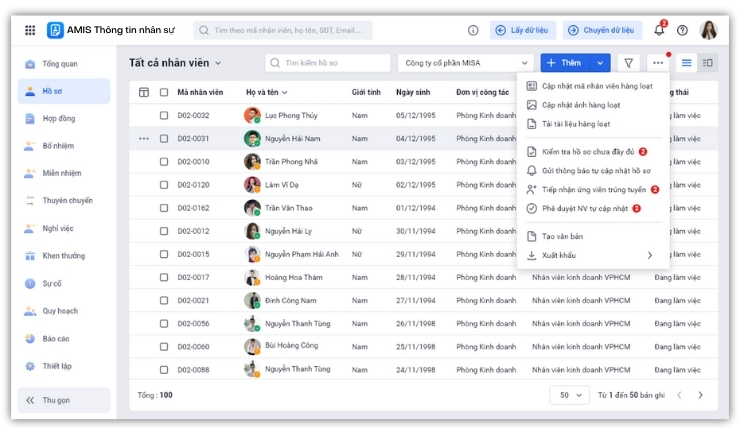This screenshot has height=435, width=740.
Task: Select Hồ sơ in sidebar
Action: (64, 91)
